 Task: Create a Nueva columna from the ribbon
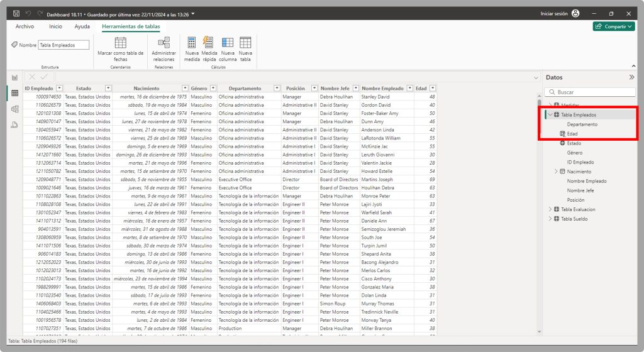(x=227, y=43)
